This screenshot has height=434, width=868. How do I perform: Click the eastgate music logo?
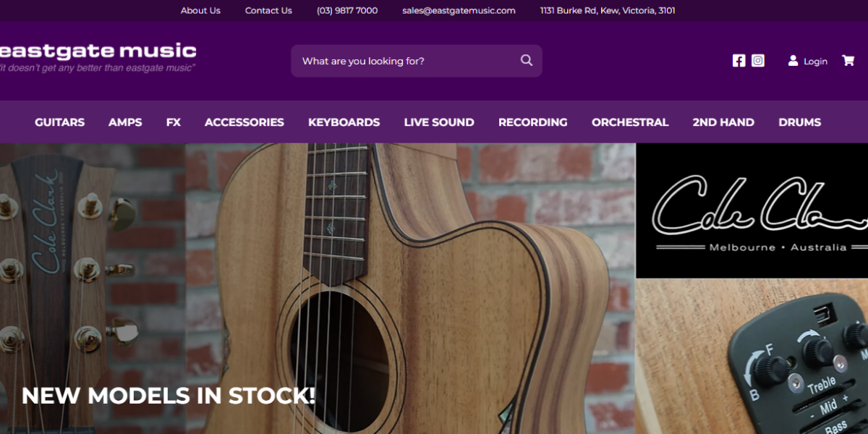tap(98, 56)
